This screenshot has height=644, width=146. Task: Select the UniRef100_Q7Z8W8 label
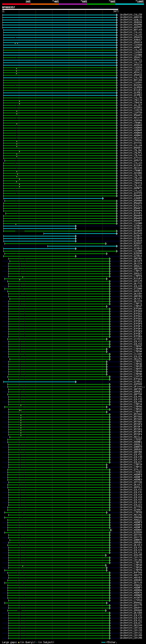(131, 289)
